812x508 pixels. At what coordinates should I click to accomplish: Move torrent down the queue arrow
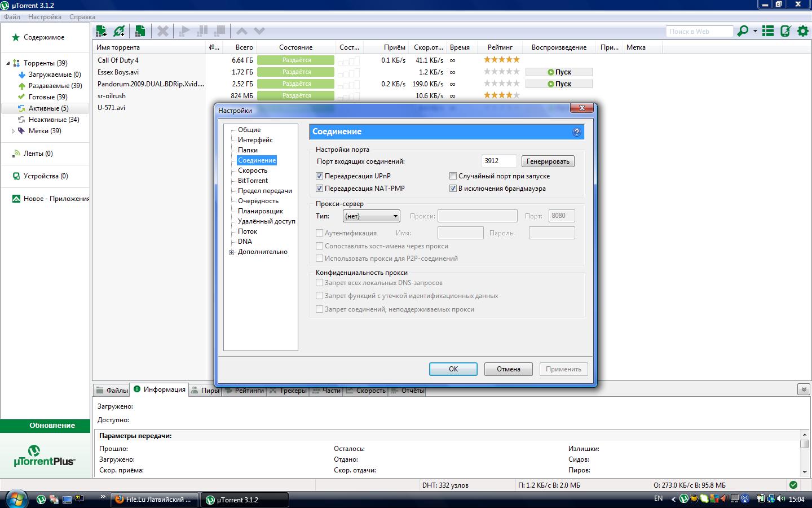coord(259,31)
